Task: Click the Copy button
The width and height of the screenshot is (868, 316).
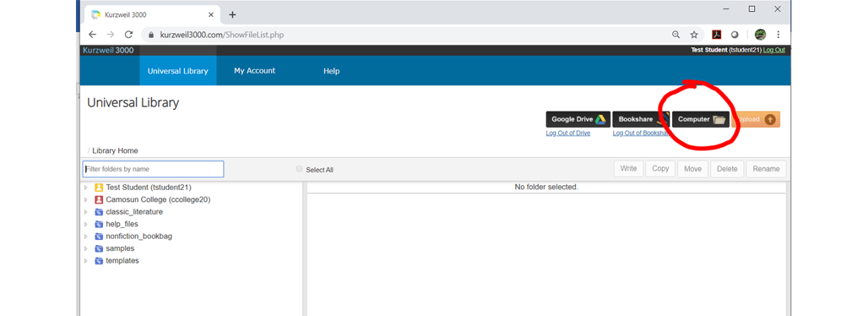Action: [x=660, y=169]
